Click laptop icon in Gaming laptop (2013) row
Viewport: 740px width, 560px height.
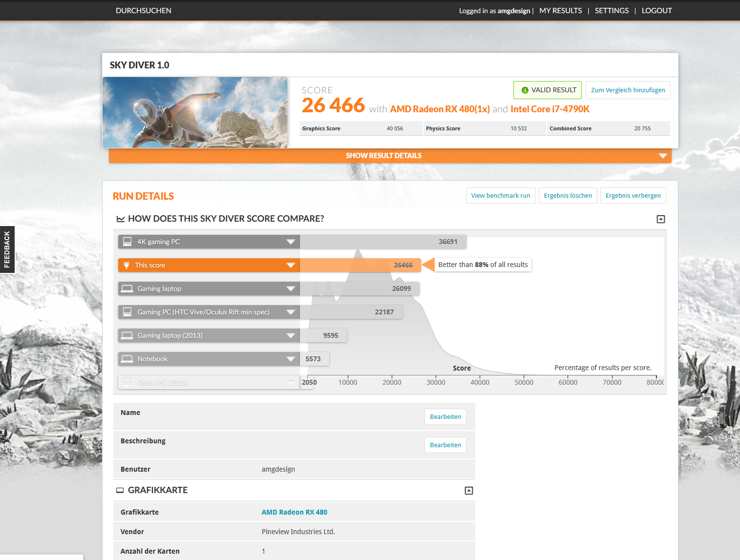tap(127, 335)
